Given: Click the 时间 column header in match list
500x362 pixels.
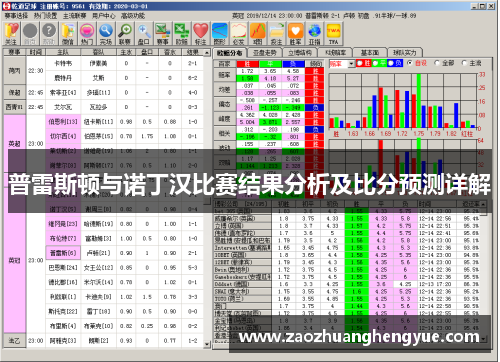Looking at the screenshot, I should [x=36, y=52].
